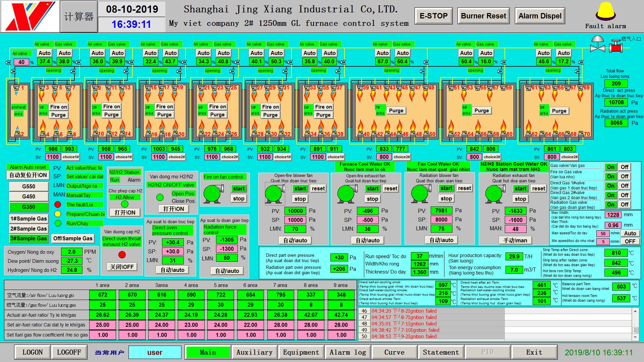The image size is (644, 362).
Task: Click the alarm list scroll up arrow
Action: coord(635,311)
